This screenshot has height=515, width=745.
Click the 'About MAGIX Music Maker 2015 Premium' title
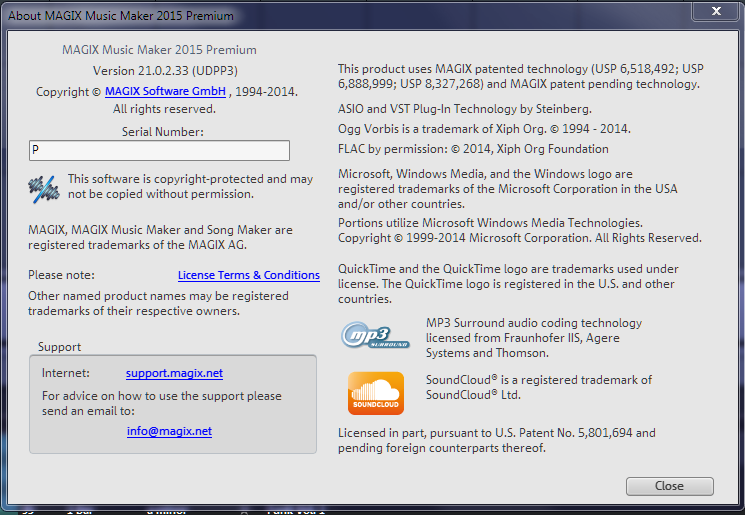121,16
